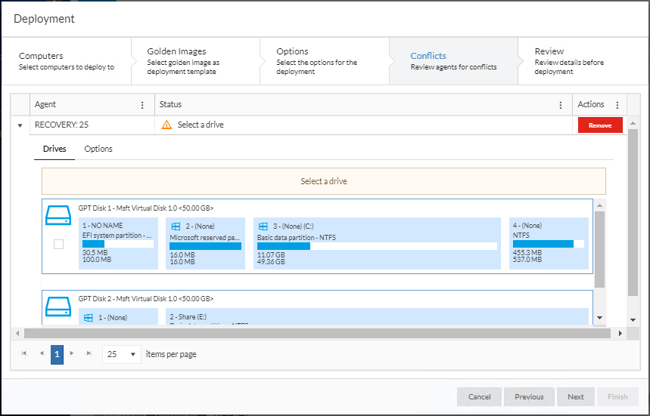Open the Actions column menu icon

tap(617, 105)
